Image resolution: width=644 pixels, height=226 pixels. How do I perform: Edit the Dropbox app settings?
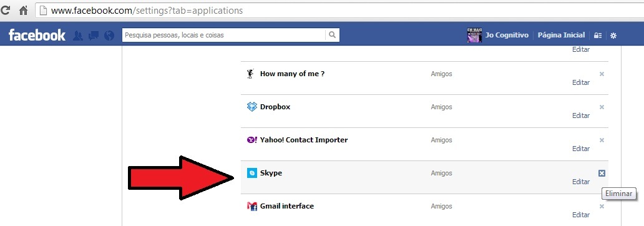[x=581, y=115]
